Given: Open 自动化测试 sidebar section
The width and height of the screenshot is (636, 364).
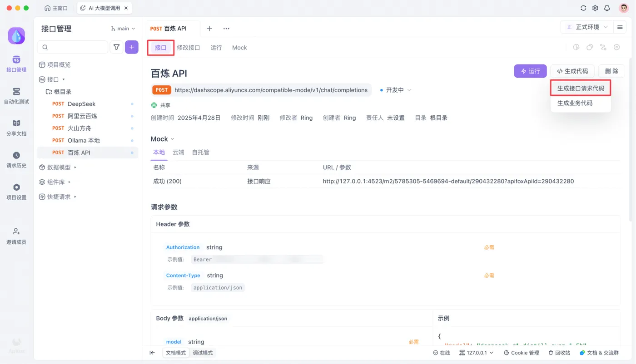Looking at the screenshot, I should (x=16, y=96).
